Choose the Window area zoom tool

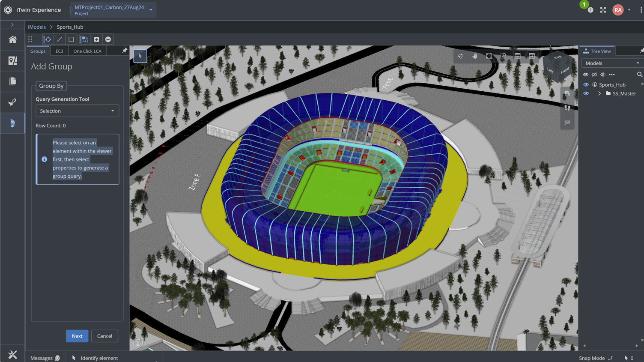(x=503, y=56)
